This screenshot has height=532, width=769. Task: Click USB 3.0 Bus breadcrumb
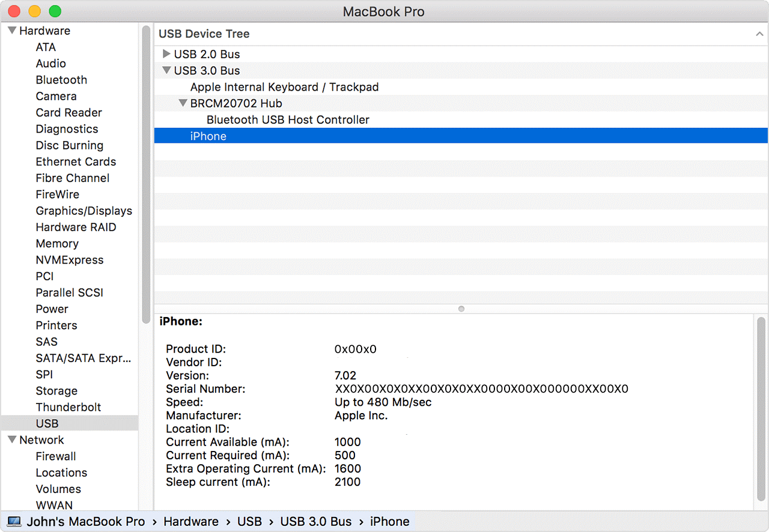point(315,521)
